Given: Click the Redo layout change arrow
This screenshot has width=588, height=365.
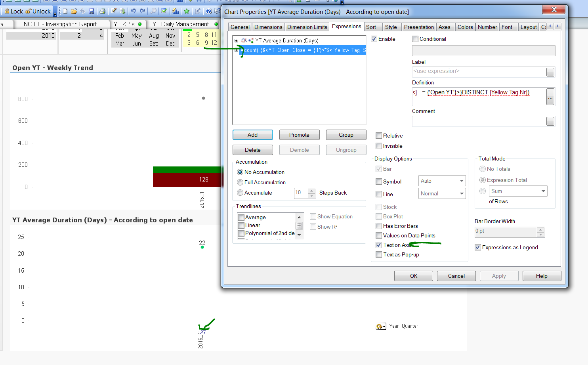Looking at the screenshot, I should point(142,11).
